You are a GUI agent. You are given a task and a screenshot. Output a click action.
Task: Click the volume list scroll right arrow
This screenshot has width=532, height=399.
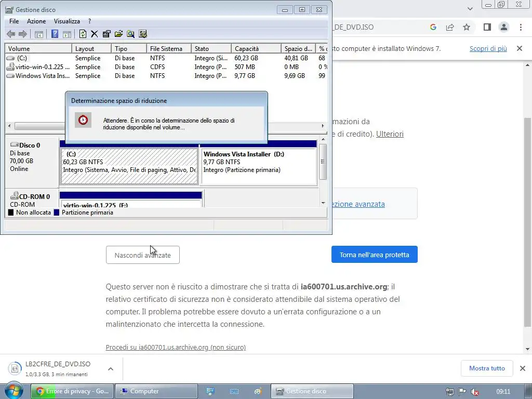coord(323,126)
